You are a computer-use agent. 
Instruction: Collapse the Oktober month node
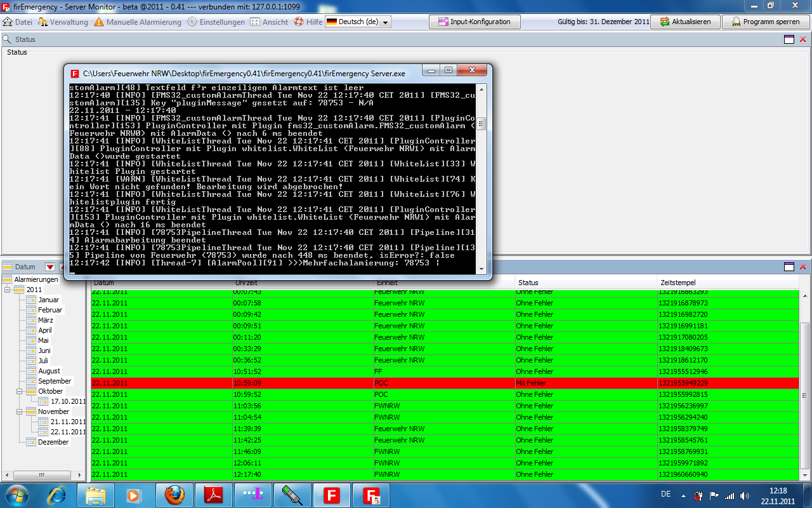coord(20,391)
